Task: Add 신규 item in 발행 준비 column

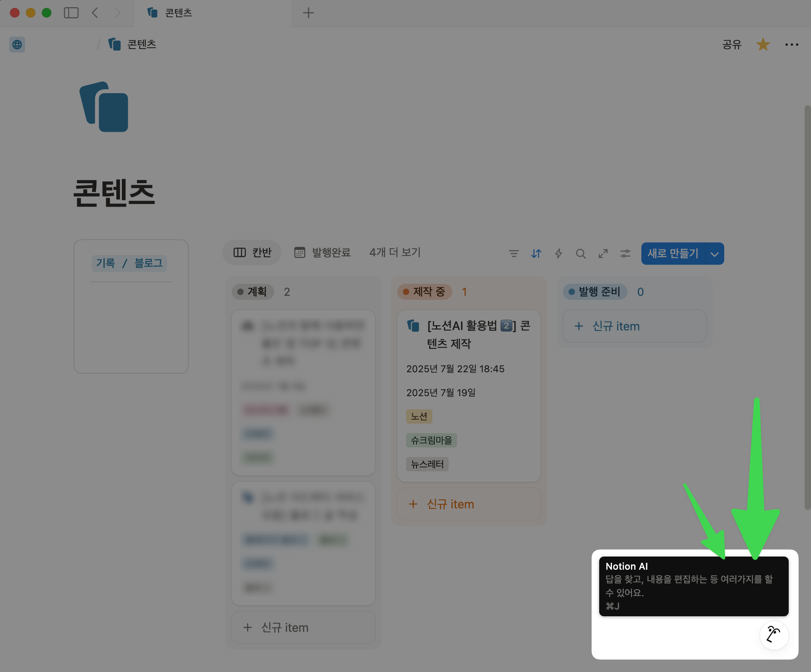Action: (634, 326)
